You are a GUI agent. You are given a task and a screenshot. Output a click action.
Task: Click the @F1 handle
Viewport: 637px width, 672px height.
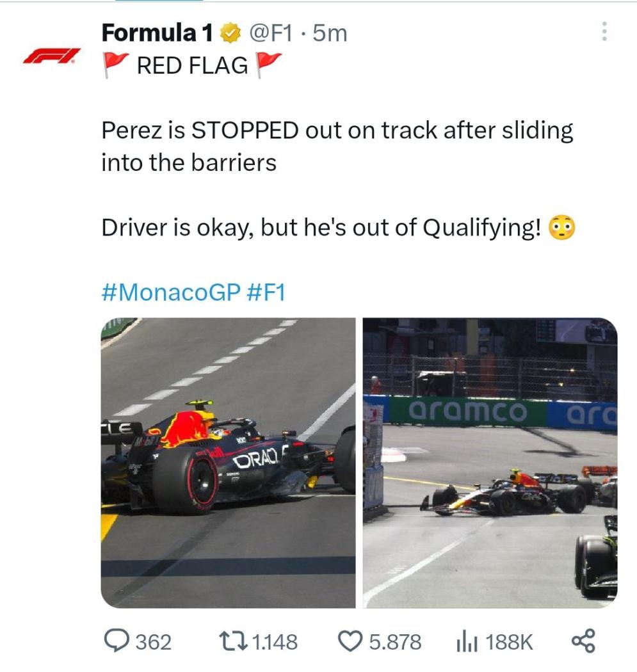click(268, 33)
